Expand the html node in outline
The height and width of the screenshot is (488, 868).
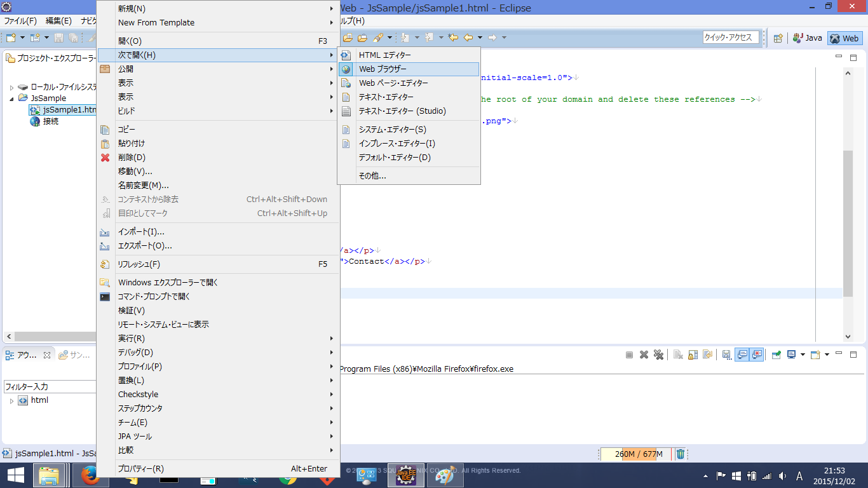(11, 401)
